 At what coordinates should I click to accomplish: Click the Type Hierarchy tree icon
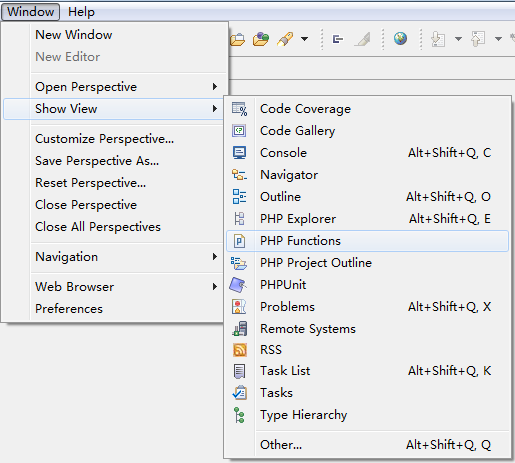click(239, 415)
